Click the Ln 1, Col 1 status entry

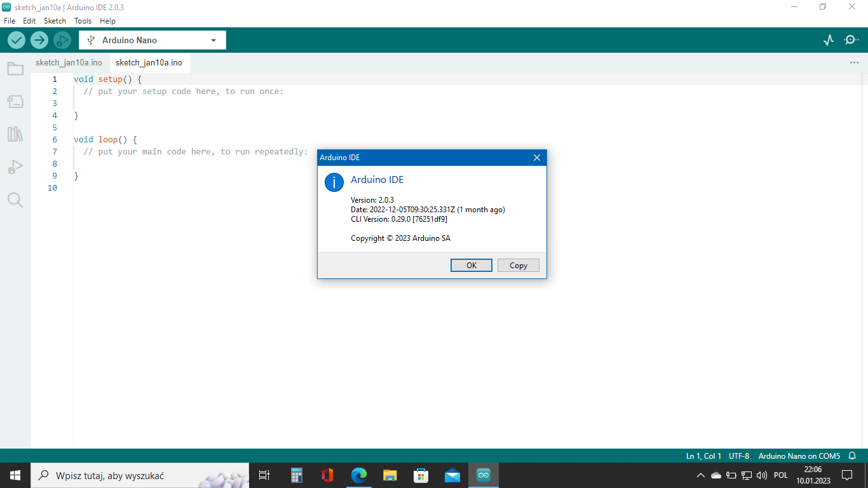703,456
